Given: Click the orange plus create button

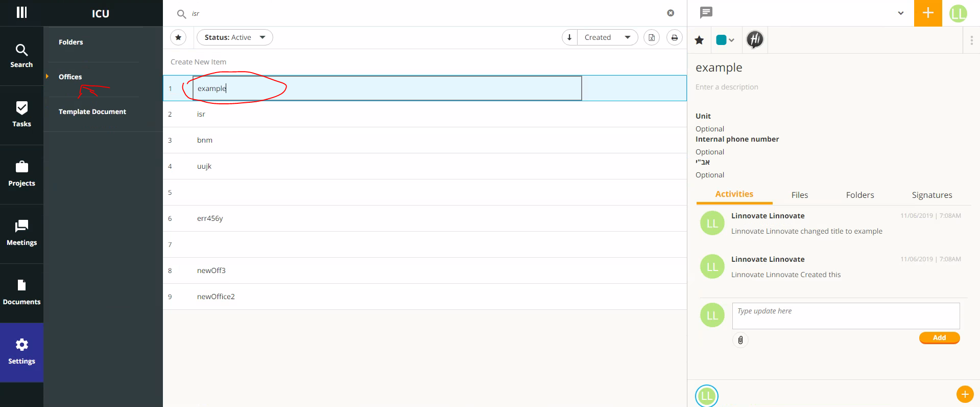Looking at the screenshot, I should [x=928, y=13].
